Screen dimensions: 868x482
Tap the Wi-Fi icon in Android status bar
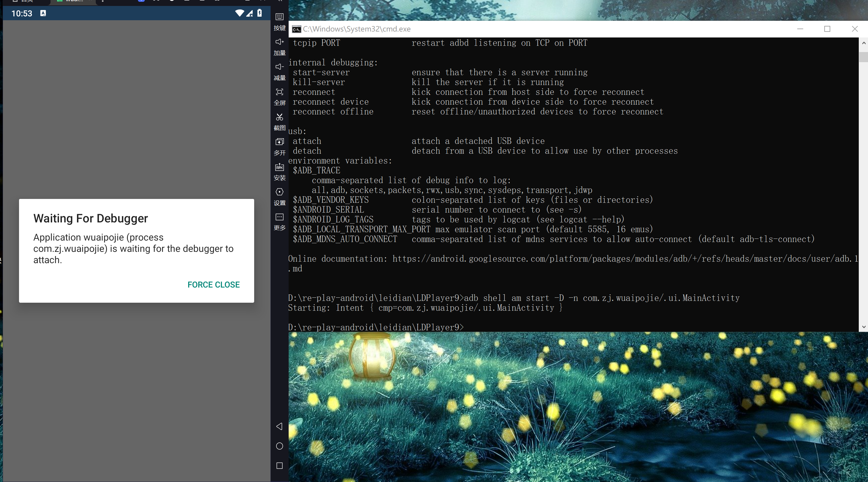(x=240, y=13)
